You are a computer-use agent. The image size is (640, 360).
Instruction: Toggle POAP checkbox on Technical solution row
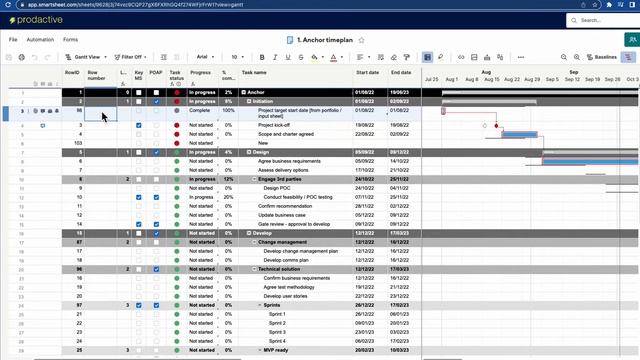click(156, 269)
